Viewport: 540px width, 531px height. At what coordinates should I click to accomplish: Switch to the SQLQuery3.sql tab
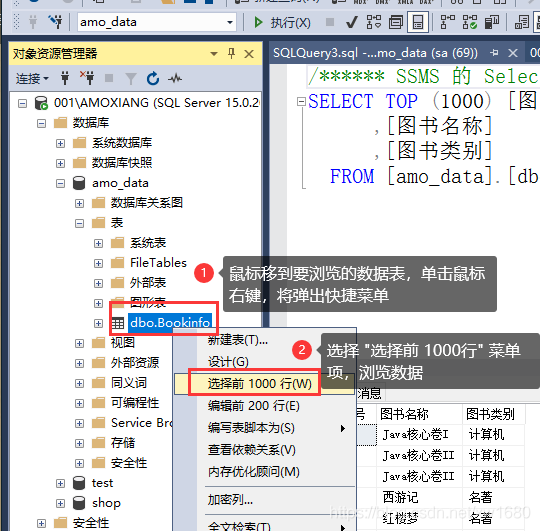(x=375, y=53)
